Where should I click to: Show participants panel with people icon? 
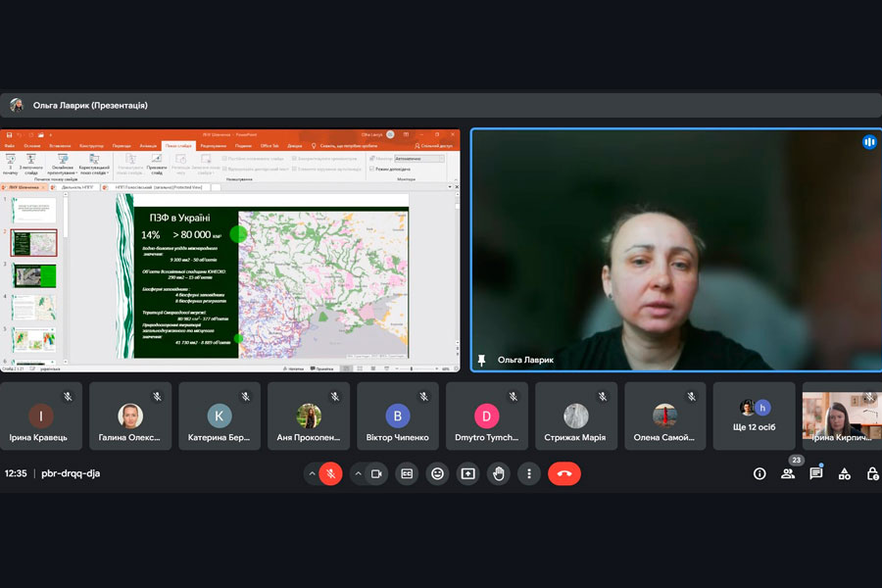[788, 473]
